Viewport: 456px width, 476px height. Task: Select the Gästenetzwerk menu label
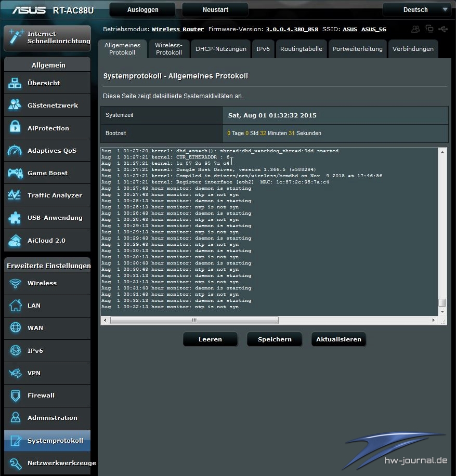click(x=53, y=105)
